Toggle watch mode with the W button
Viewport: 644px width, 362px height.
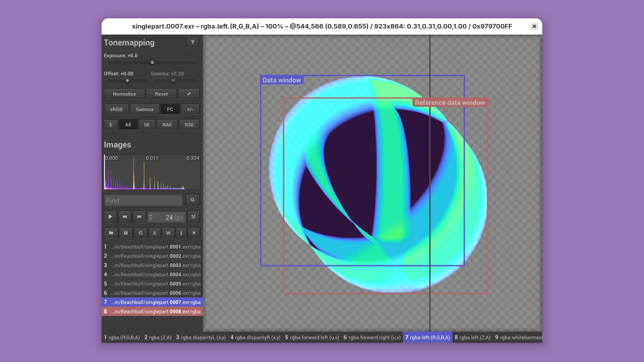click(x=168, y=233)
